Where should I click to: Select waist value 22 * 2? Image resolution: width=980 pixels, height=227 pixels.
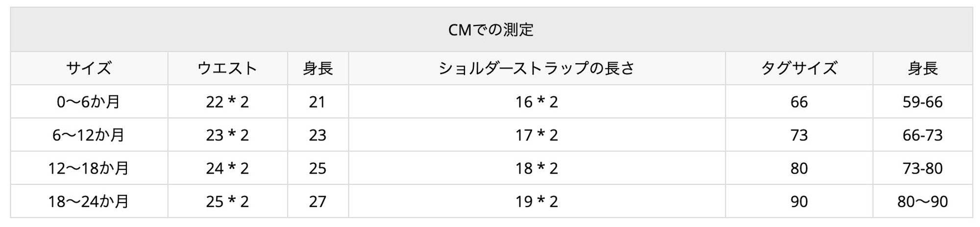[x=227, y=102]
